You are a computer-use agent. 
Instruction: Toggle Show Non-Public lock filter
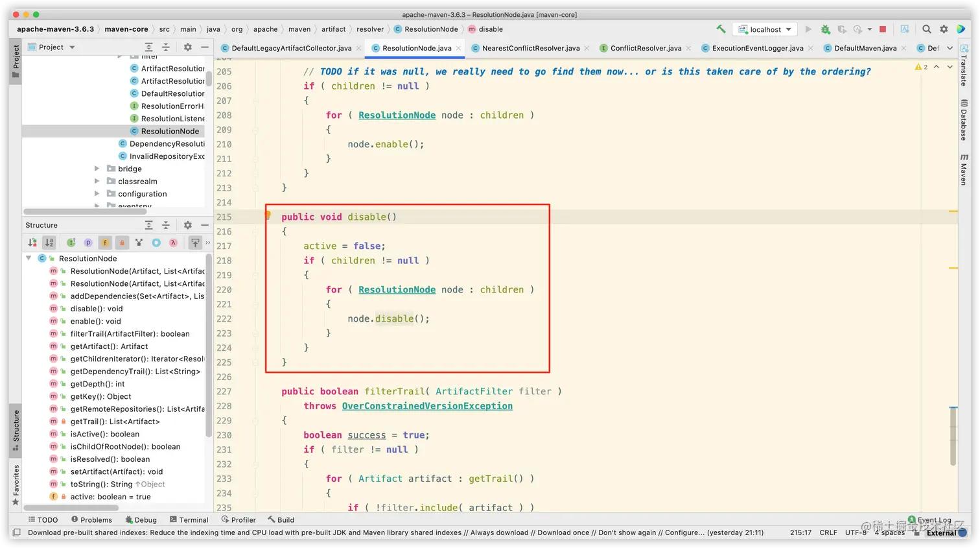click(122, 243)
